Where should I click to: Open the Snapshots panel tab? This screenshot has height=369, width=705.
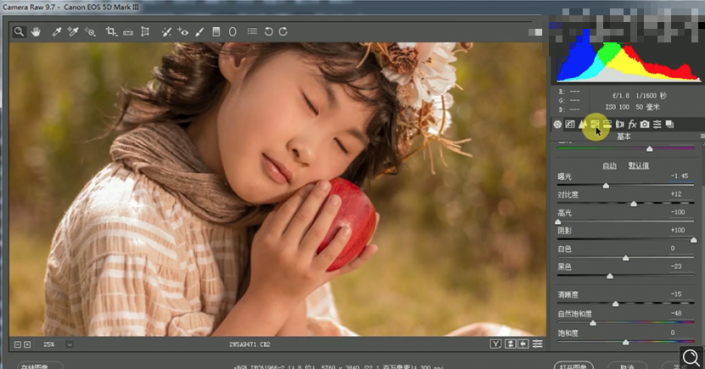(669, 124)
